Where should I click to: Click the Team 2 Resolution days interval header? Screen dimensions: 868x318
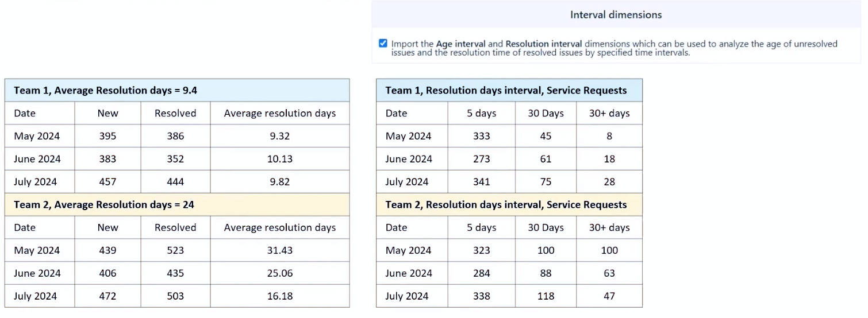coord(506,204)
